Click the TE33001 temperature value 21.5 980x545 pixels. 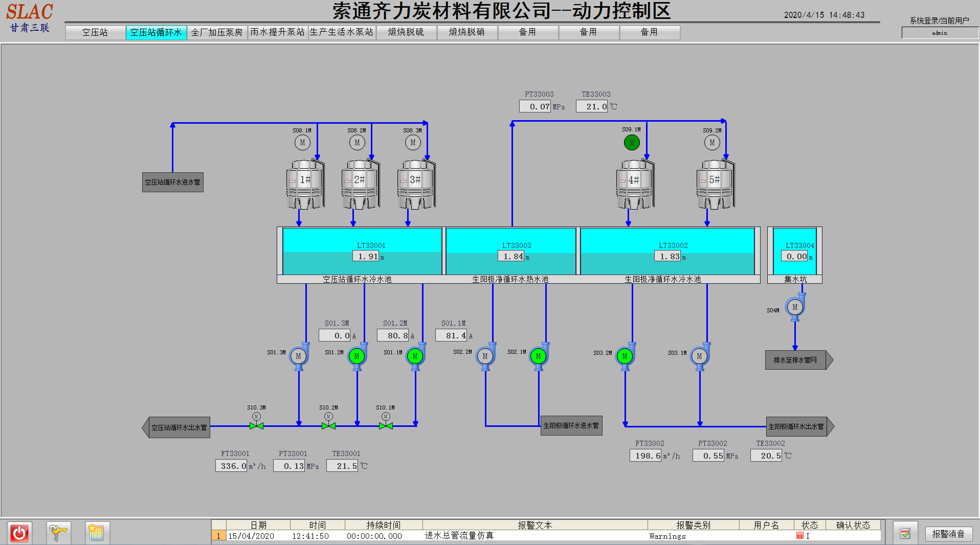(x=343, y=466)
